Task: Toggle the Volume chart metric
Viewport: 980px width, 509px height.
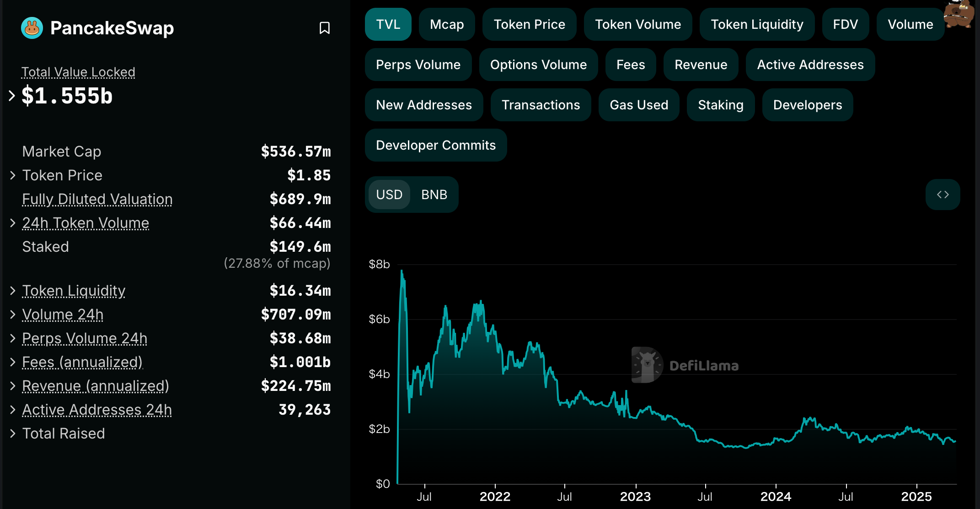Action: click(910, 24)
